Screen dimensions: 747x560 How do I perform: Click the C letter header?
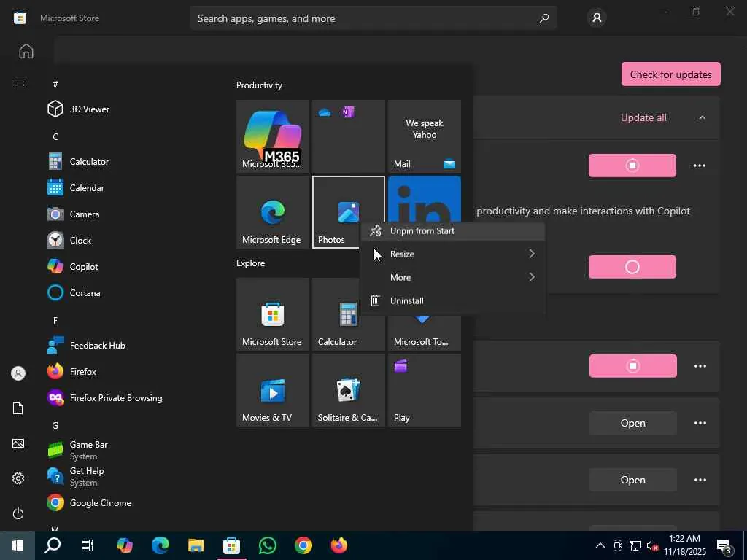(55, 136)
